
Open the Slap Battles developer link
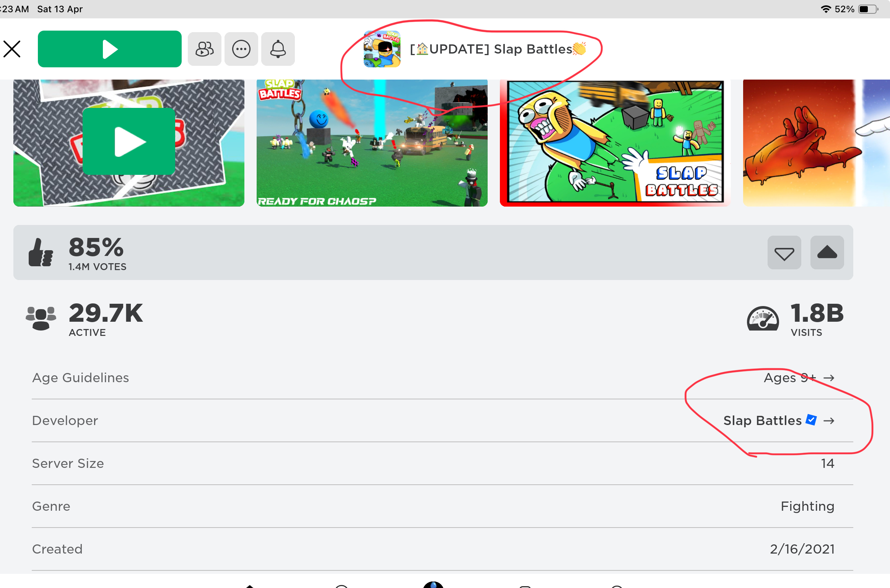click(762, 421)
